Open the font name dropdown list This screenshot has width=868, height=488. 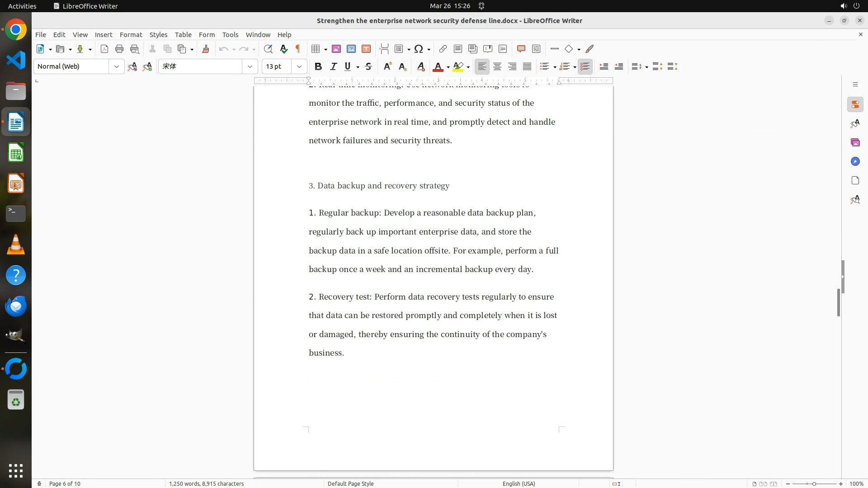point(250,66)
